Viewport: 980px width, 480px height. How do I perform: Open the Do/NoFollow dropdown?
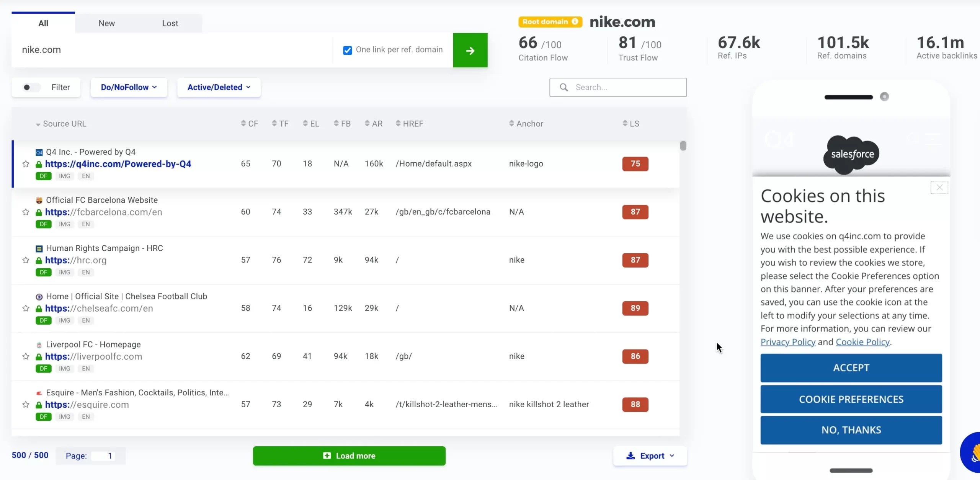[x=129, y=87]
